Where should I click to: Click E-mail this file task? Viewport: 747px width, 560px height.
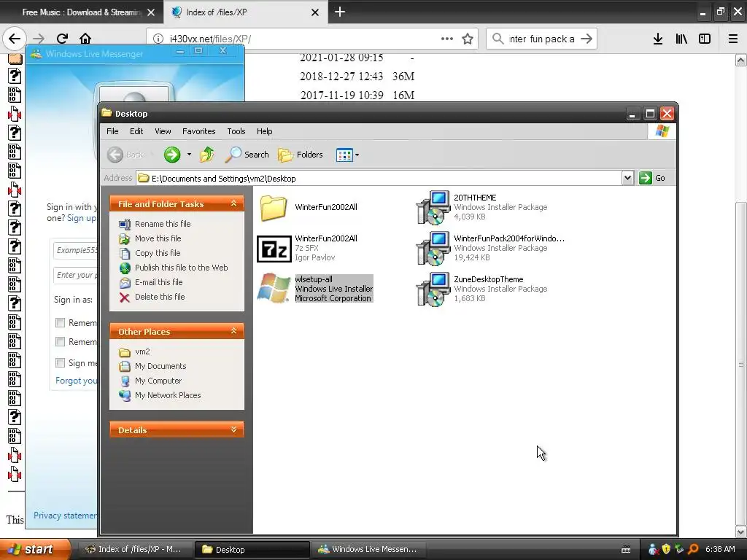pos(158,282)
